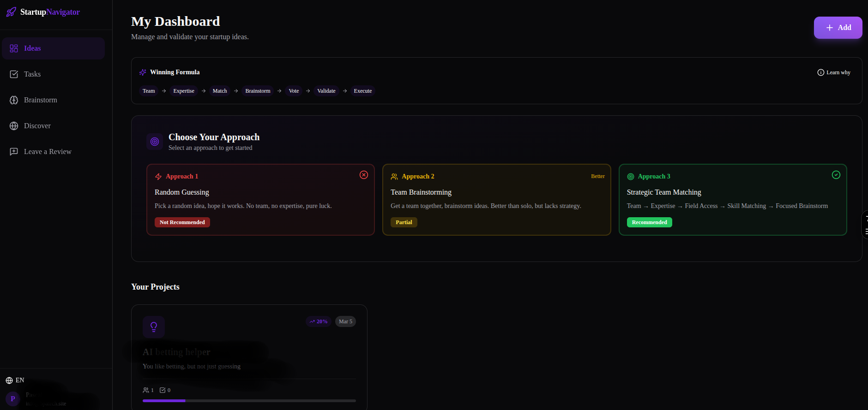868x410 pixels.
Task: Open Brainstorm from the sidebar
Action: tap(40, 100)
